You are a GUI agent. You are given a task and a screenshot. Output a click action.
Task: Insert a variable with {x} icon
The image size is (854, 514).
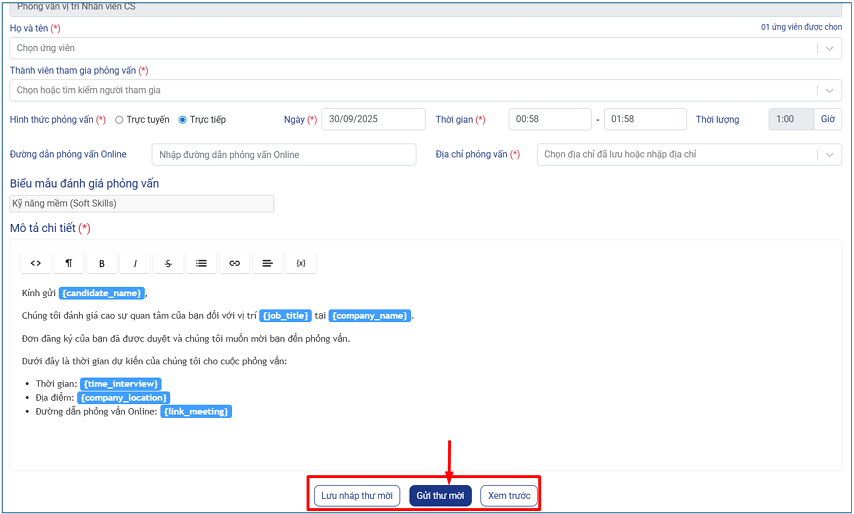pos(301,263)
